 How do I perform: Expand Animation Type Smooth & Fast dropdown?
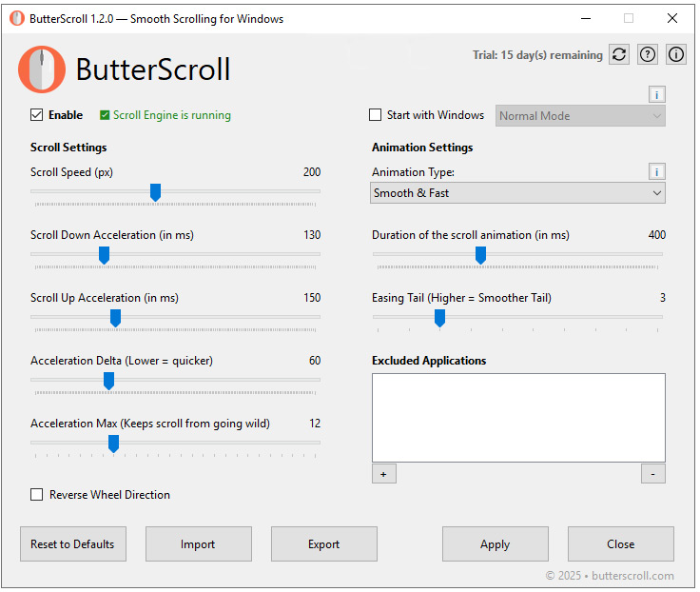[x=517, y=193]
